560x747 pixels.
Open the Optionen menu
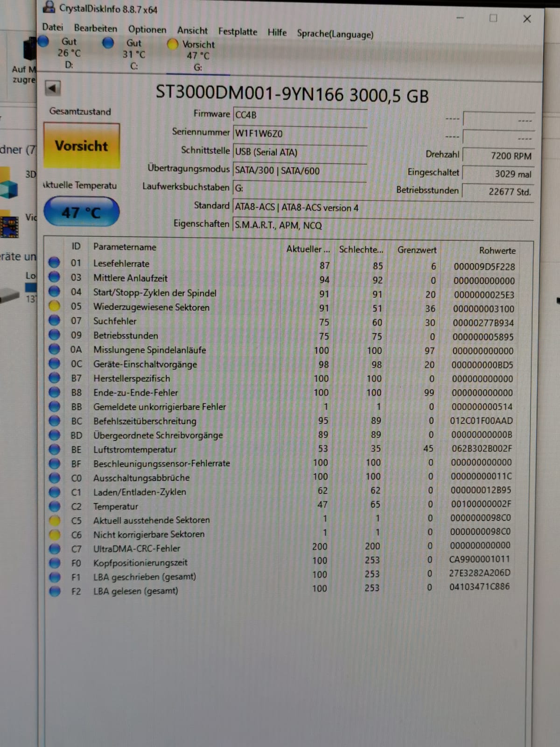coord(147,29)
